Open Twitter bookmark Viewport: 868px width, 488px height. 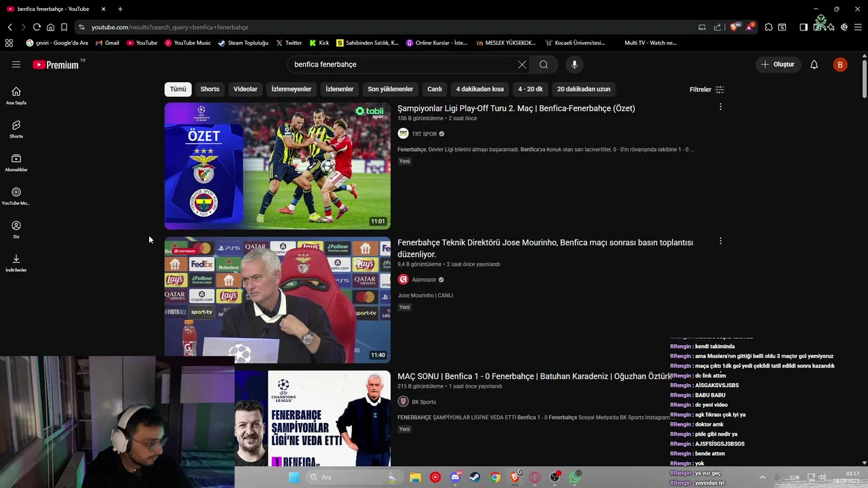(x=289, y=43)
